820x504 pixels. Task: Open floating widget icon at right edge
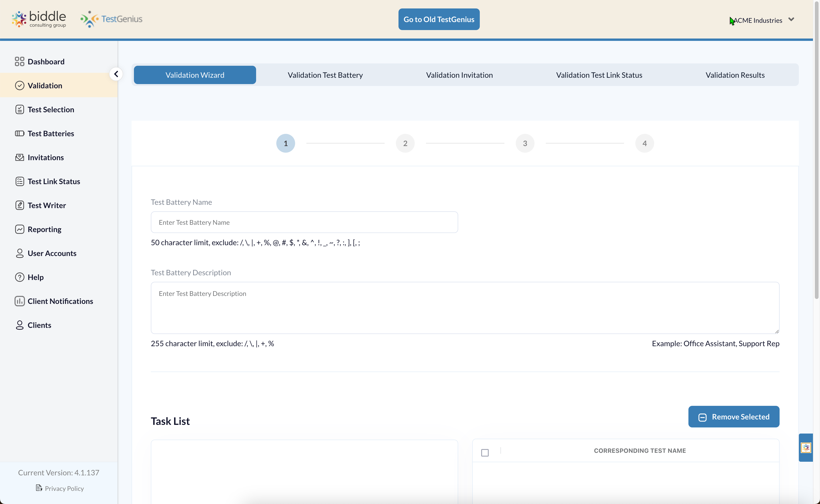(806, 448)
